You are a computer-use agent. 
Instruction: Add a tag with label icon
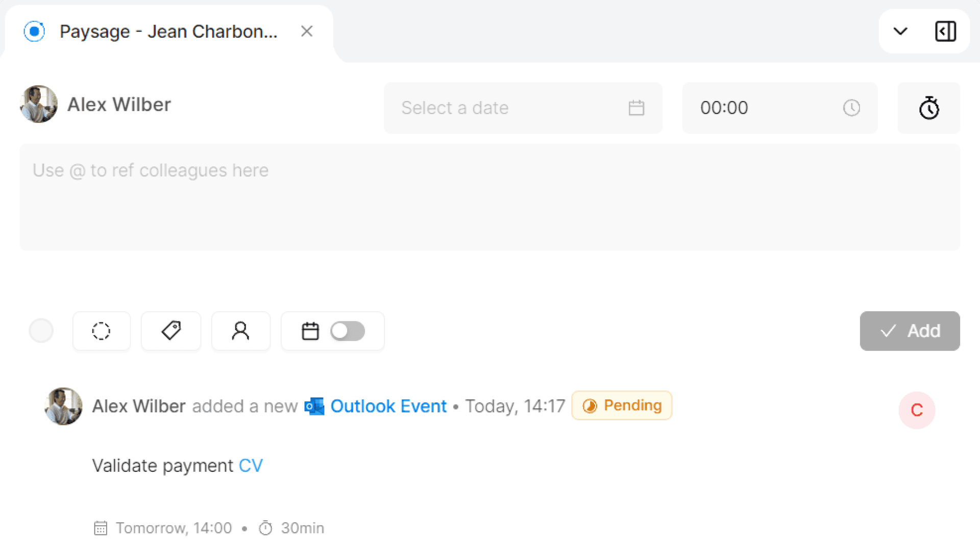[171, 331]
